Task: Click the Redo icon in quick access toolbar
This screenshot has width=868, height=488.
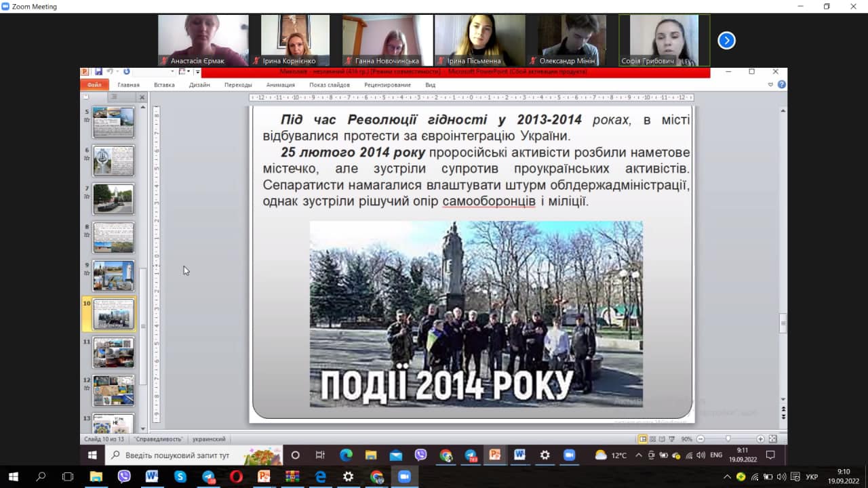Action: 126,72
